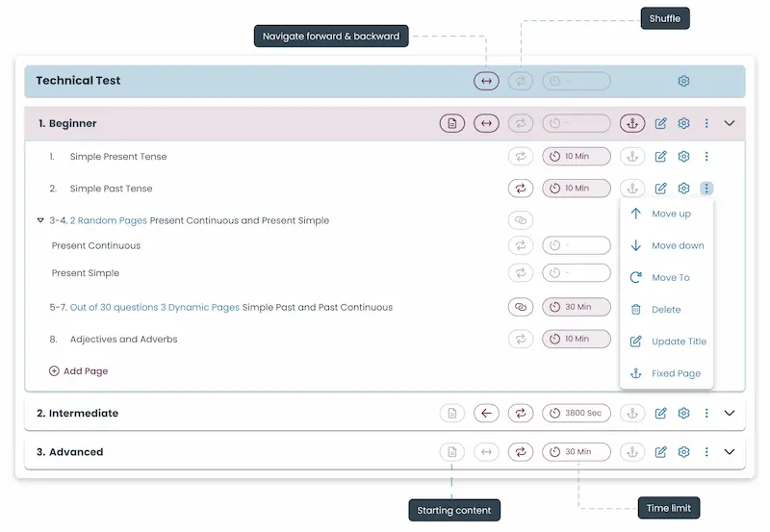Toggle shuffle in Beginner section

[x=521, y=123]
